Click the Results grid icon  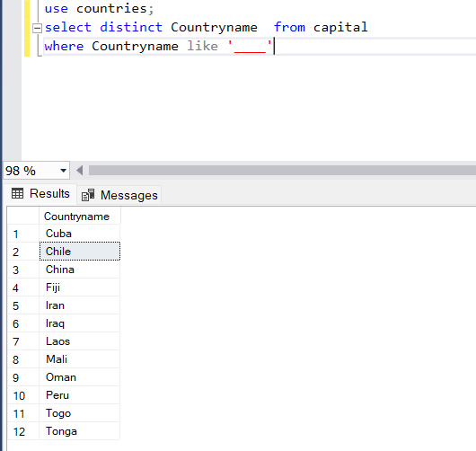tap(17, 193)
